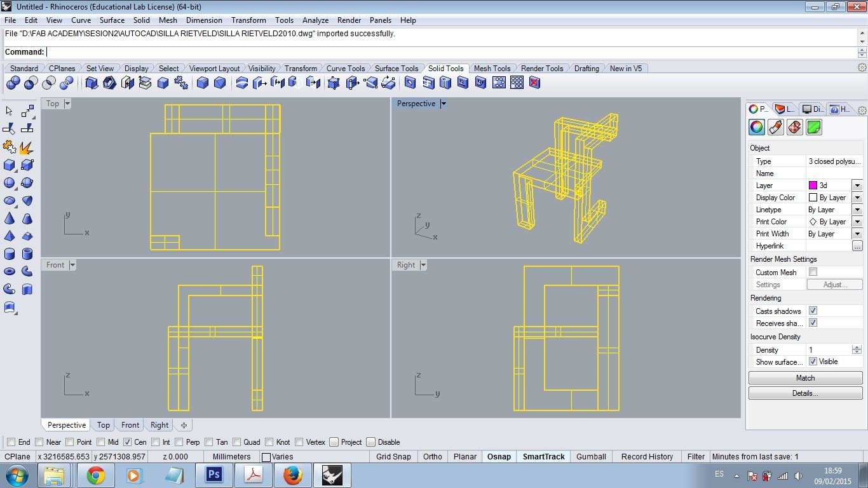Open the Texture Mapping properties icon
Image resolution: width=868 pixels, height=488 pixels.
[x=795, y=127]
